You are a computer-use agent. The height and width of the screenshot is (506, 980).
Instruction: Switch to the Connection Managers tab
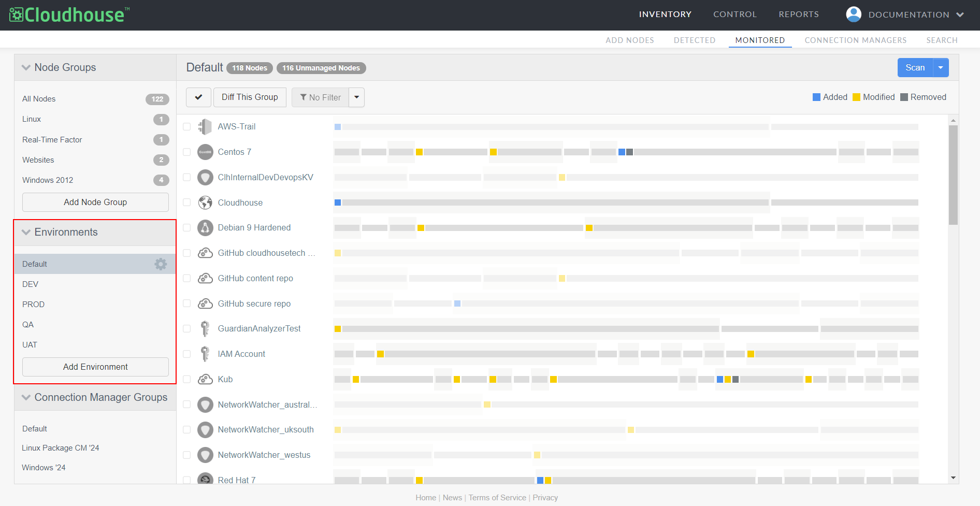856,40
